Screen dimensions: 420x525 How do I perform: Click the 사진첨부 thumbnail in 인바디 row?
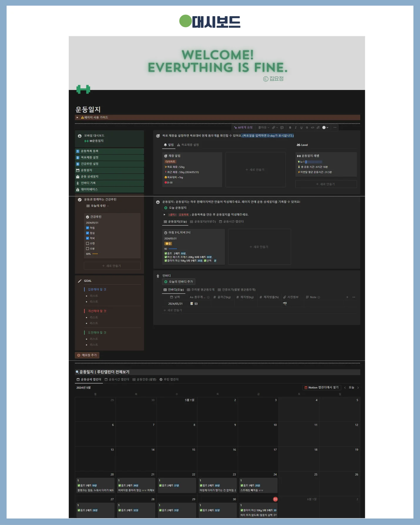tap(285, 303)
